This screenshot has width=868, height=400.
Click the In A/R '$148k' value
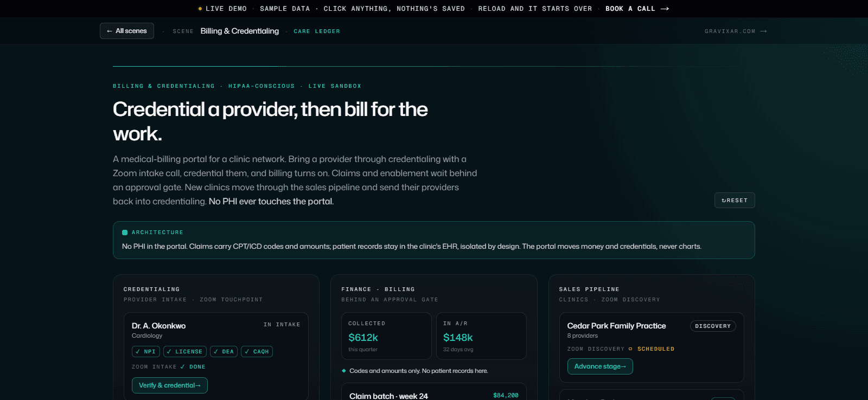coord(458,337)
